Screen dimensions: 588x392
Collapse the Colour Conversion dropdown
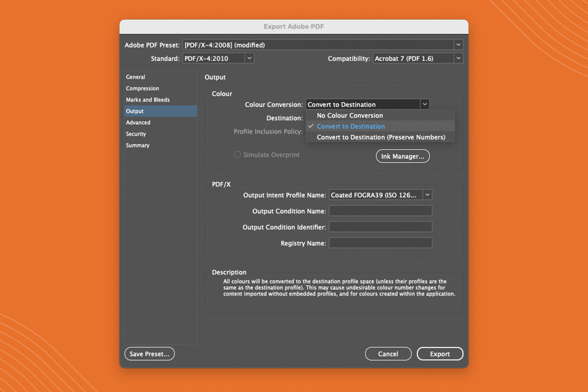pyautogui.click(x=367, y=104)
